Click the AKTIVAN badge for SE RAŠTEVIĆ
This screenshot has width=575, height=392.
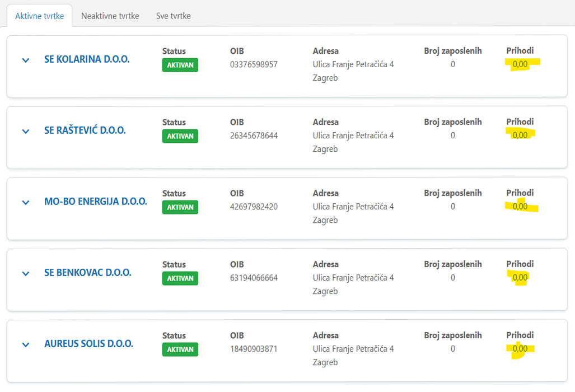coord(180,136)
